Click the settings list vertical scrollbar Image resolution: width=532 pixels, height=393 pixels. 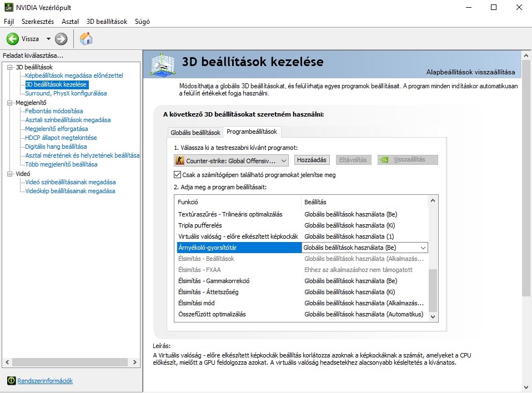pyautogui.click(x=433, y=289)
